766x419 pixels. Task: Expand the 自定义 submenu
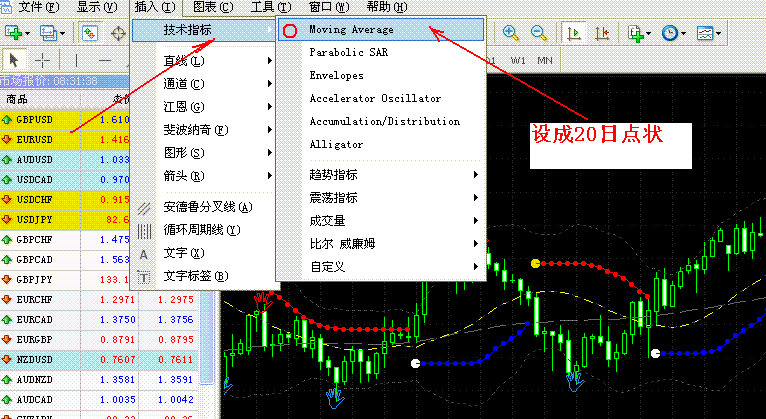pyautogui.click(x=381, y=267)
